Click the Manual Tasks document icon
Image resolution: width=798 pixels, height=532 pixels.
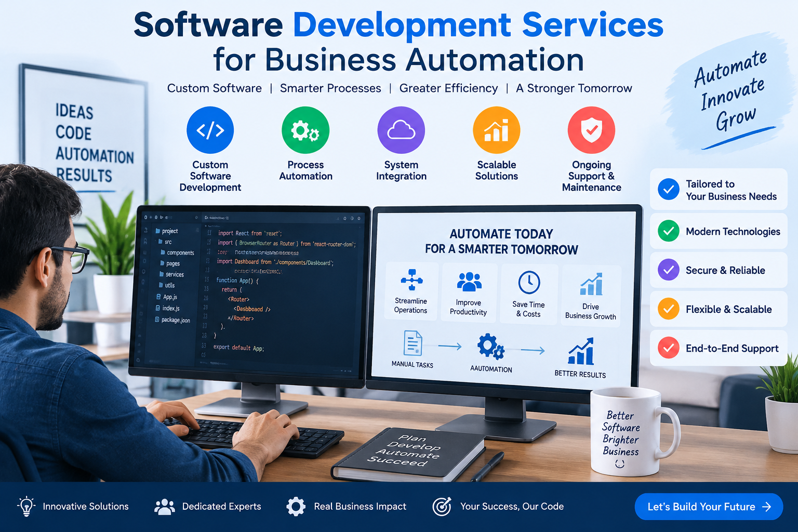click(413, 343)
